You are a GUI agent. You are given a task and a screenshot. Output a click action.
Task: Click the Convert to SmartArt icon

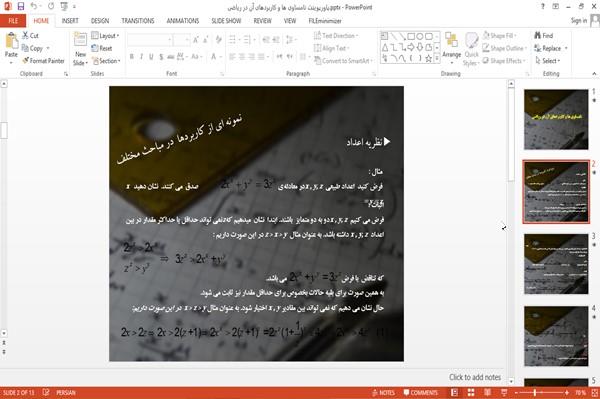318,60
